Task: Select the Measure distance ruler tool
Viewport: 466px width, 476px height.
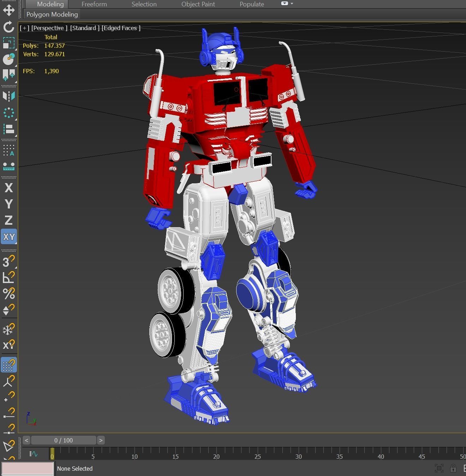Action: (8, 166)
